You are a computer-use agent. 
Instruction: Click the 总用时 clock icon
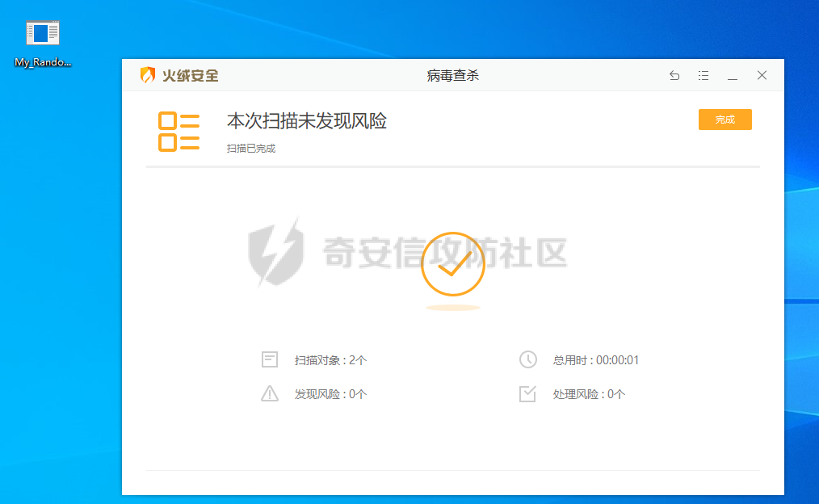[528, 360]
